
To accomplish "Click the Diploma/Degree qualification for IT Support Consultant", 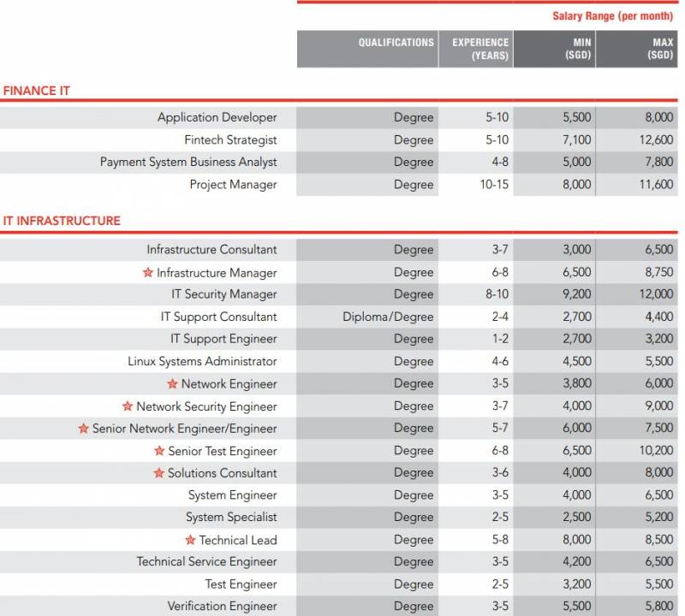I will point(388,317).
